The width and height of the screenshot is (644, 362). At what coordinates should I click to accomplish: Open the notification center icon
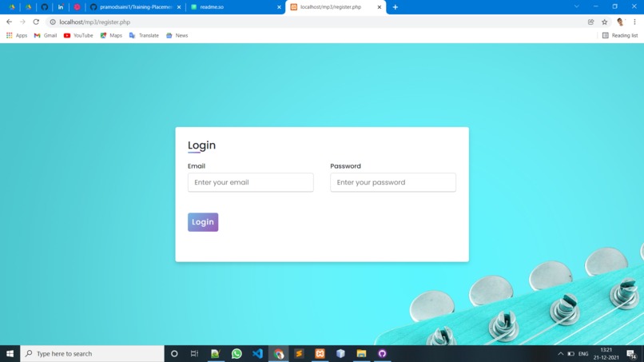click(x=632, y=353)
